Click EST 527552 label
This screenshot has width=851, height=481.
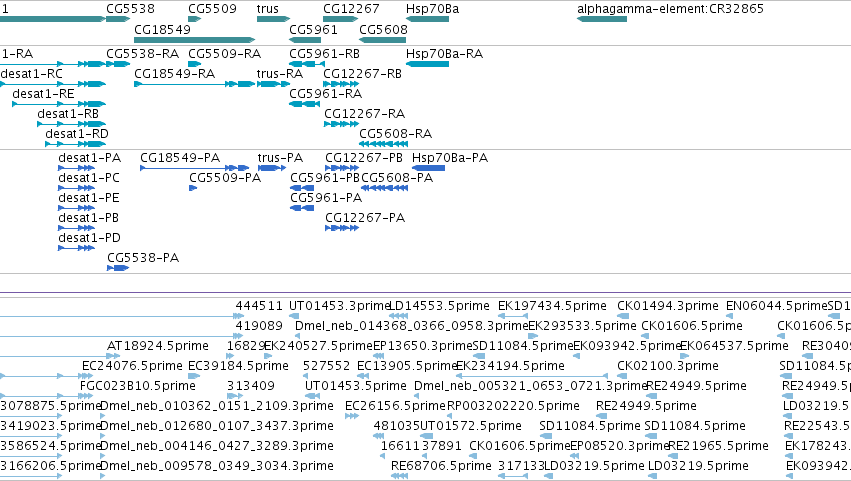(327, 366)
